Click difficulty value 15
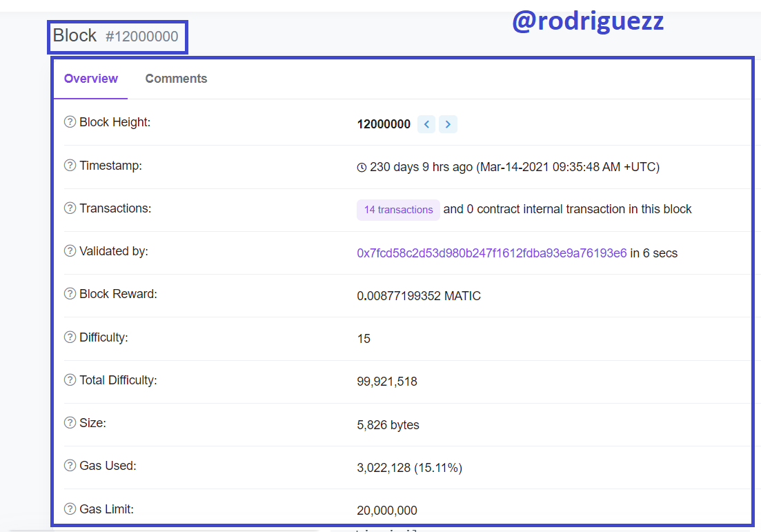Viewport: 761px width, 532px height. click(x=364, y=338)
